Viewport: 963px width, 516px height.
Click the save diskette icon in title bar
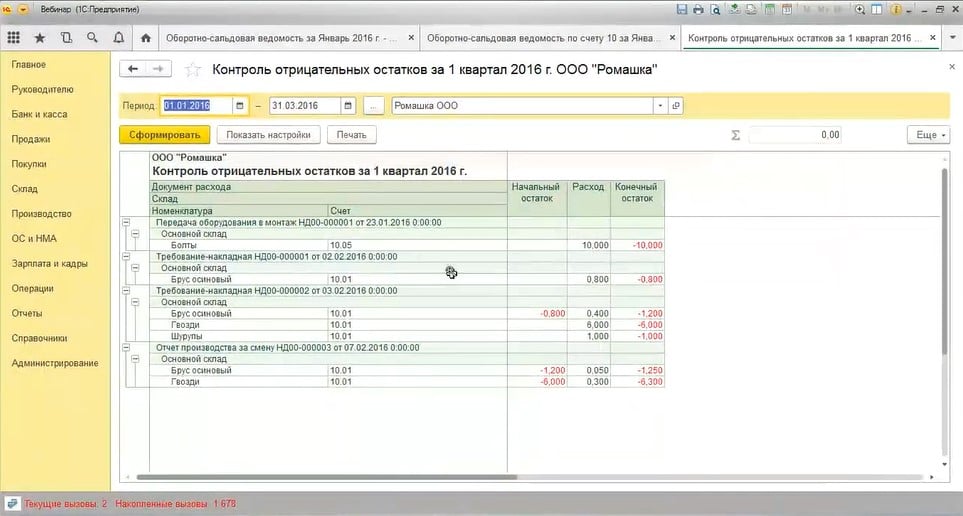pyautogui.click(x=682, y=9)
